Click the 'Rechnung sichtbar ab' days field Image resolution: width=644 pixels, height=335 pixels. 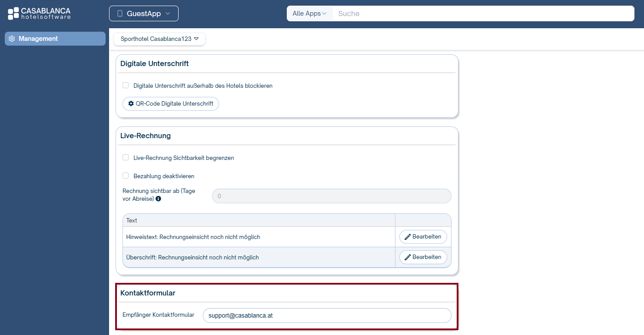click(x=332, y=196)
